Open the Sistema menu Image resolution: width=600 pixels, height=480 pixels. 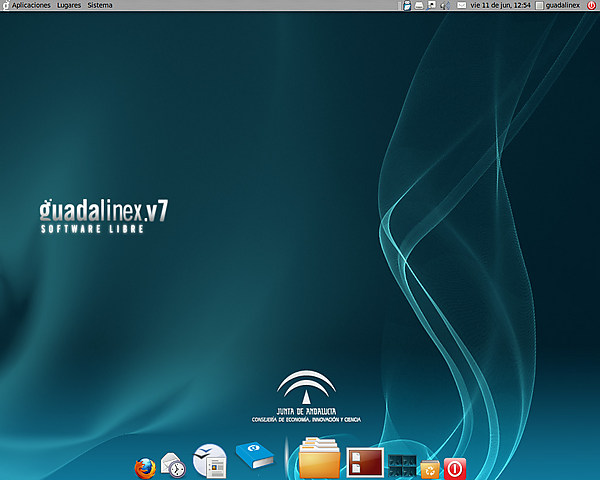99,5
